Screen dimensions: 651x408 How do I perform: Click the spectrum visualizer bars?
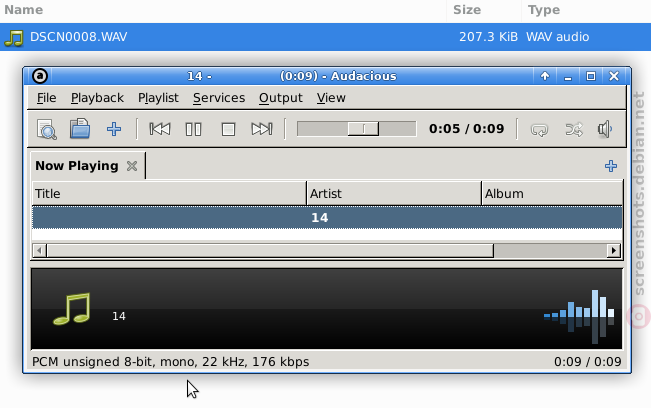click(x=579, y=316)
